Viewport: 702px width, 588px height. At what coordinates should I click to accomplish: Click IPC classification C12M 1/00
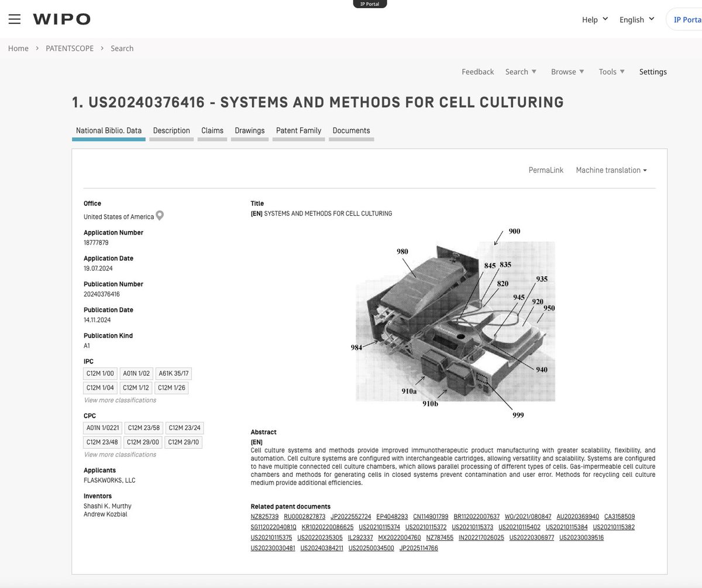point(101,373)
